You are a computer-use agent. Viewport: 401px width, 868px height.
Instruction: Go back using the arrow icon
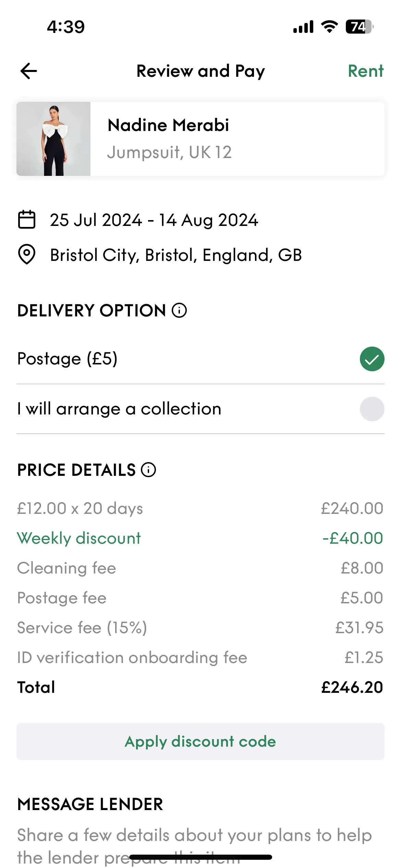(29, 71)
